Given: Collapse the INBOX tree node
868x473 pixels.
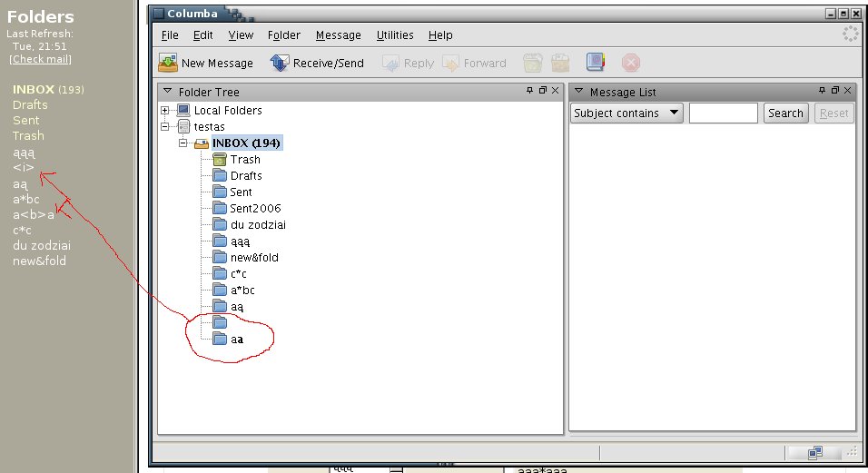Looking at the screenshot, I should 182,143.
